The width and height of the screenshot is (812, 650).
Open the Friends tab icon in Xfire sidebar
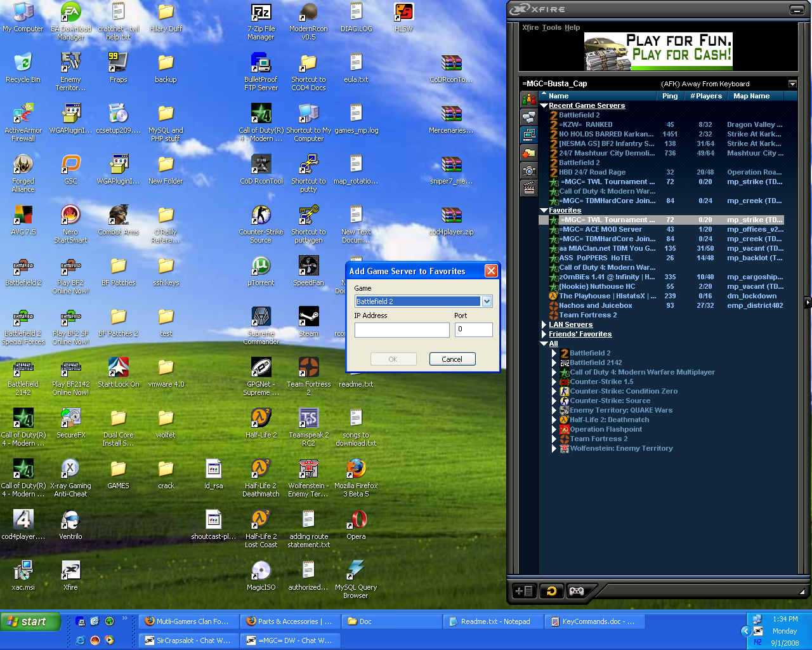[529, 99]
